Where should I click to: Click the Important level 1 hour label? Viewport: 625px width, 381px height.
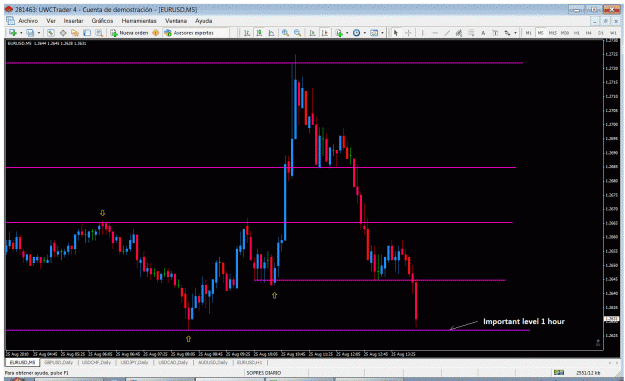524,321
